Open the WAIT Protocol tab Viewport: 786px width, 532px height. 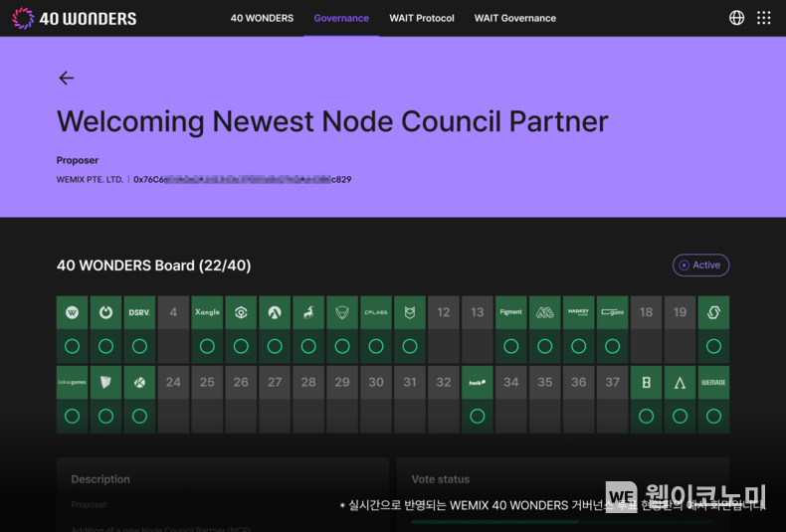click(422, 18)
